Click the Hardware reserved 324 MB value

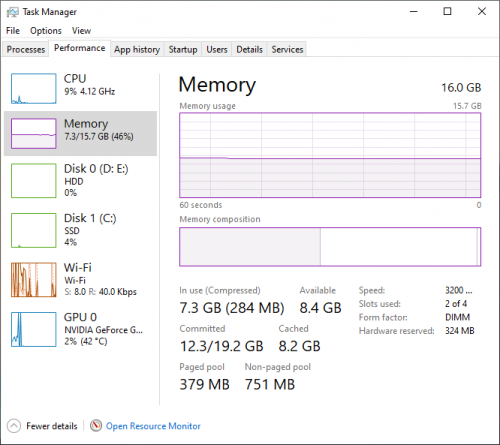[460, 331]
